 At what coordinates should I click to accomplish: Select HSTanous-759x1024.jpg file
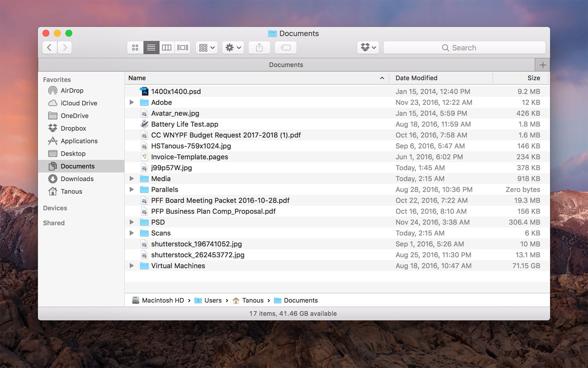tap(337, 146)
